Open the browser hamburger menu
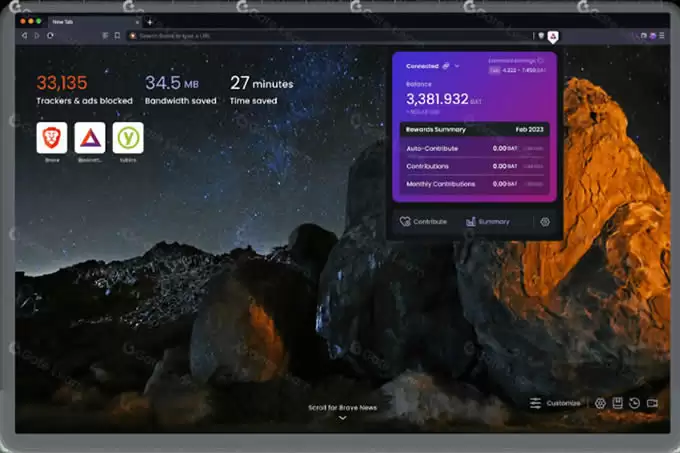The height and width of the screenshot is (453, 680). click(662, 36)
